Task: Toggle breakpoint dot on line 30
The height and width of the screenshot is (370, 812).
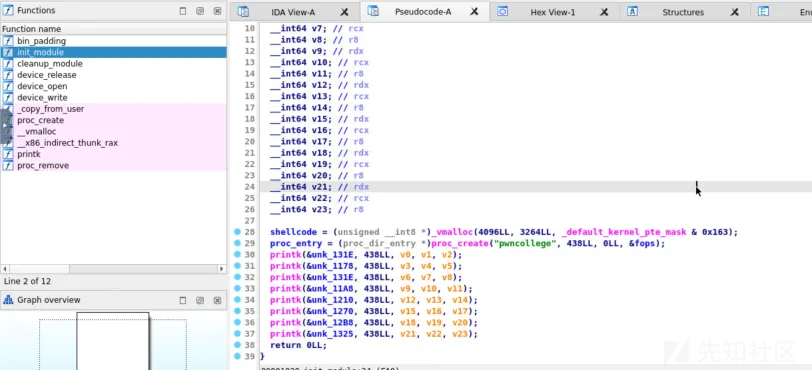Action: 237,254
